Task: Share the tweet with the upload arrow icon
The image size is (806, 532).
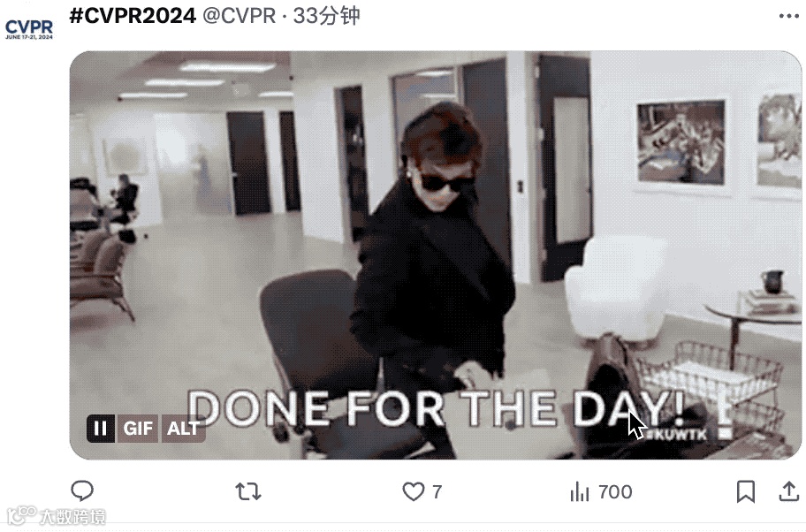Action: point(788,490)
